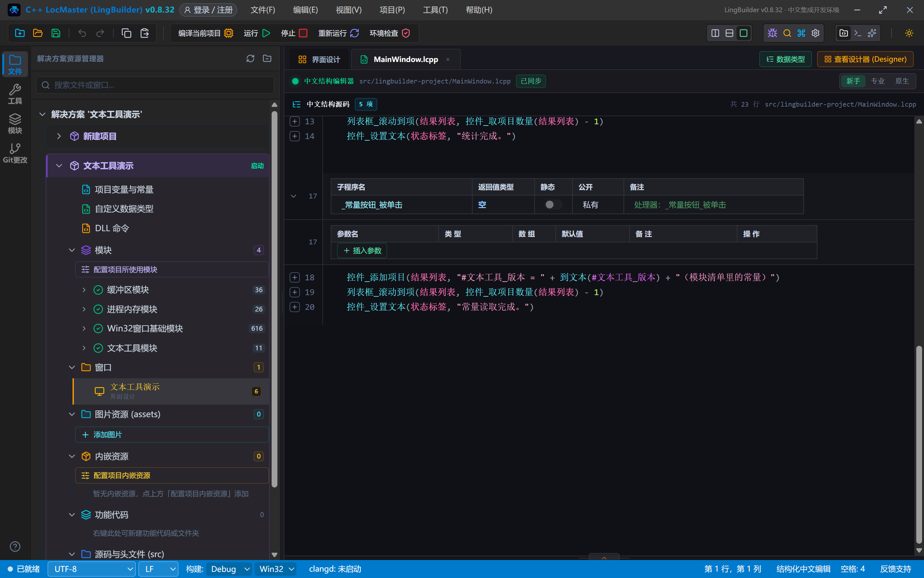Switch editor mode to 新手

[853, 81]
